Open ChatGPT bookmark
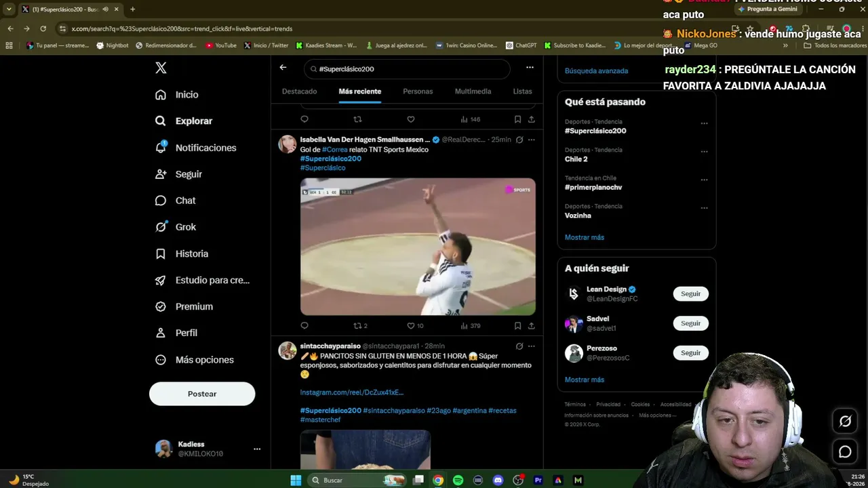Image resolution: width=868 pixels, height=488 pixels. coord(521,45)
